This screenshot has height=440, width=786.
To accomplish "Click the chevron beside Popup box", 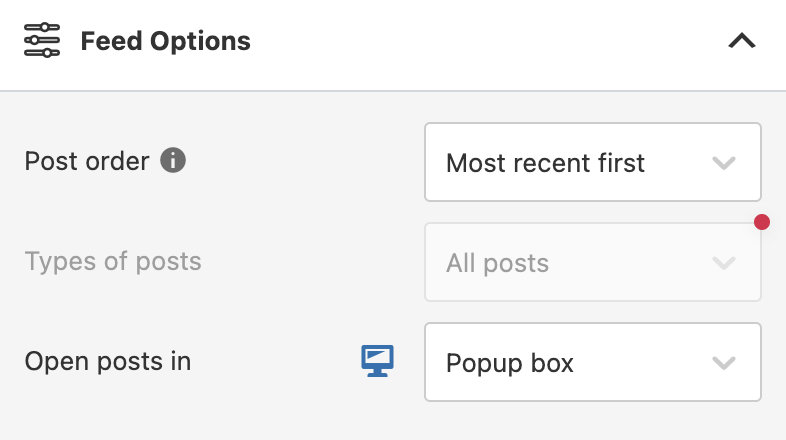I will coord(724,362).
